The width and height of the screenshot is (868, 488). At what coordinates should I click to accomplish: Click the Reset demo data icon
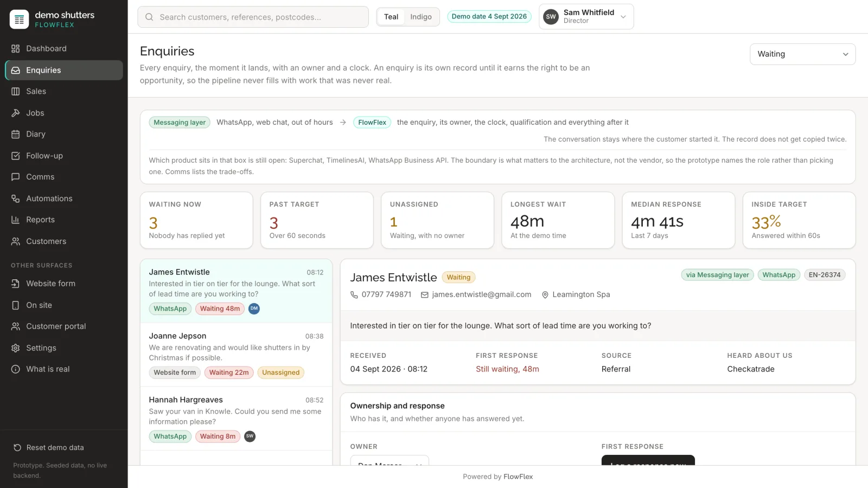click(17, 448)
